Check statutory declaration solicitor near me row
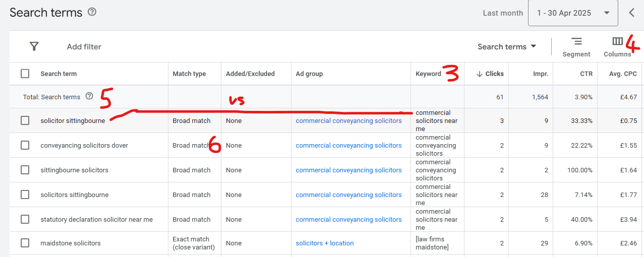644x257 pixels. coord(25,219)
